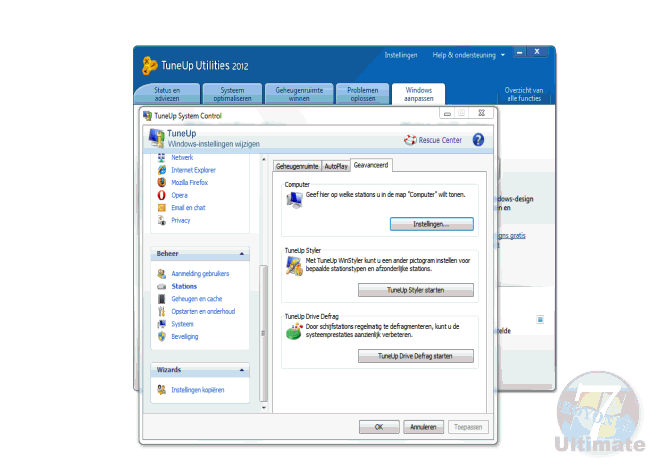Viewport: 660px width, 467px height.
Task: Click the Instellingen kopiëren wizard icon
Action: point(162,390)
